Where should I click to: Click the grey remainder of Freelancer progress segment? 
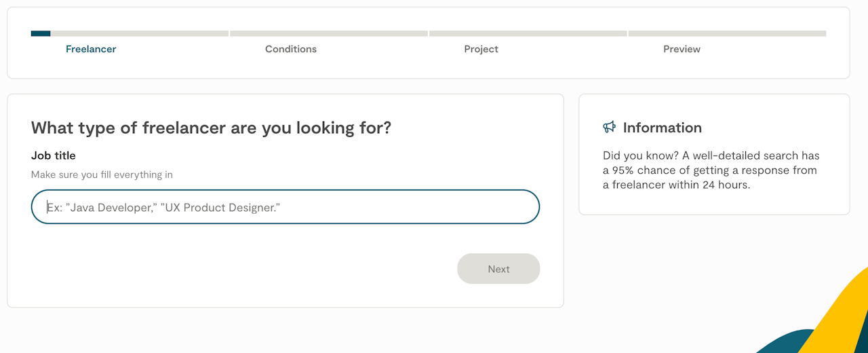pos(139,33)
